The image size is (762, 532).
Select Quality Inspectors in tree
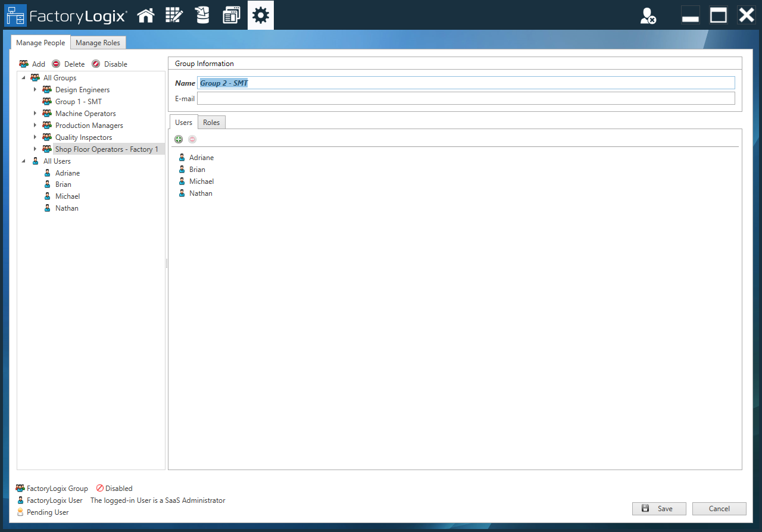84,137
